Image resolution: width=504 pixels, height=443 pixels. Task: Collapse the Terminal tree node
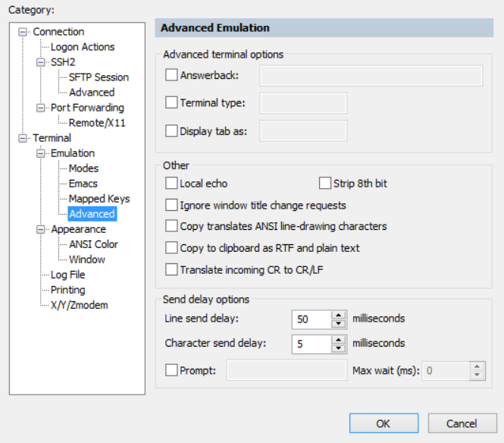click(x=23, y=138)
